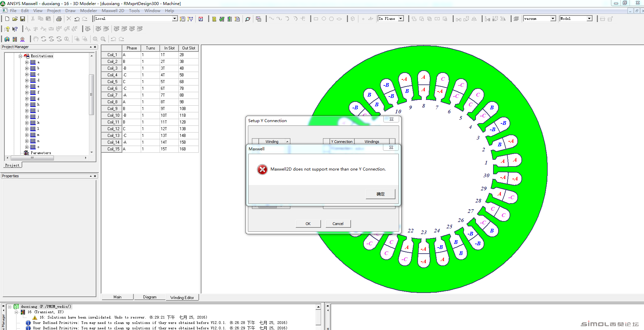Expand winding 'a' in Excitations tree
Viewport: 644px width, 330px height.
pyautogui.click(x=27, y=62)
